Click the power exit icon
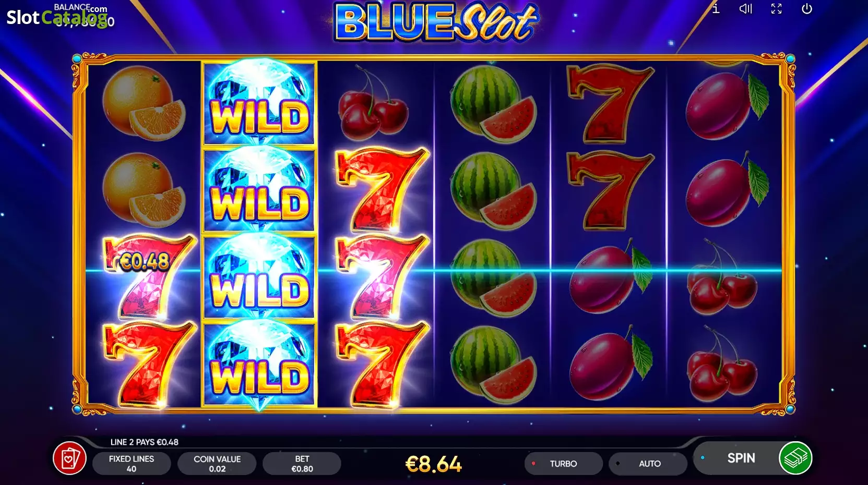 [807, 9]
